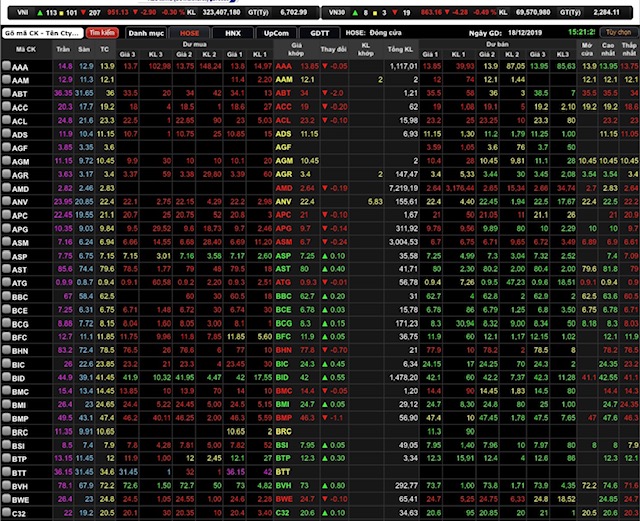Open the BWE stock code in Mã CK column
The width and height of the screenshot is (640, 521).
[20, 500]
